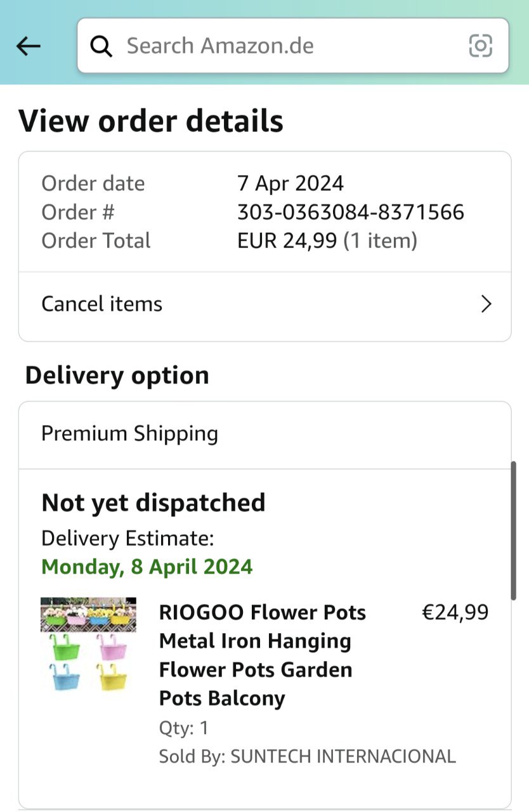Click the order number 303-0363084-8371566
This screenshot has height=812, width=529.
[x=350, y=212]
